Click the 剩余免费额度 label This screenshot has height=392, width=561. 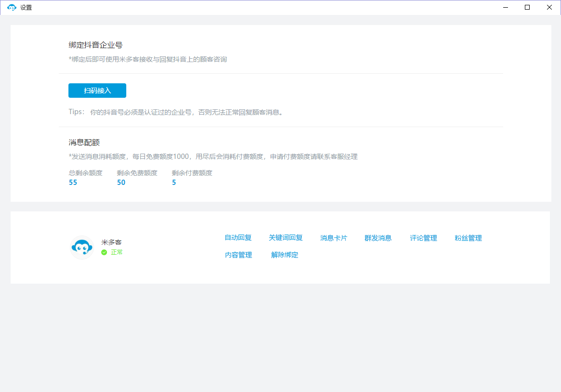pyautogui.click(x=137, y=173)
